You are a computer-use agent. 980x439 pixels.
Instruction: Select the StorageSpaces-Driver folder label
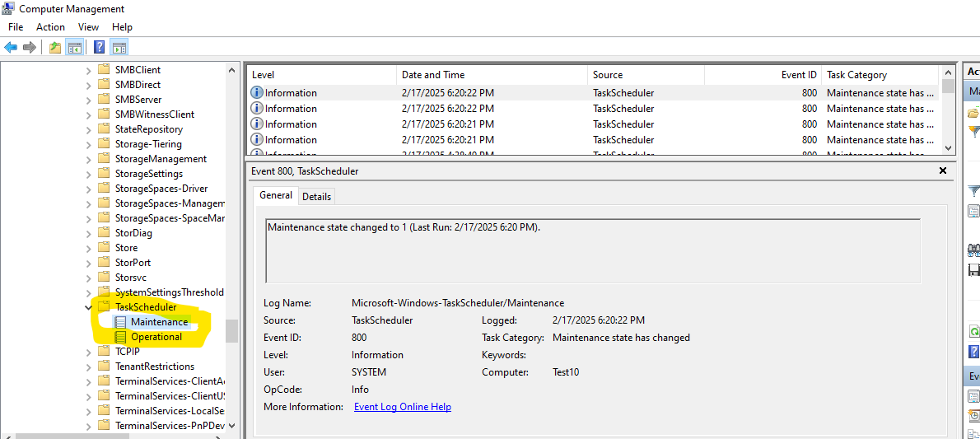pyautogui.click(x=161, y=189)
